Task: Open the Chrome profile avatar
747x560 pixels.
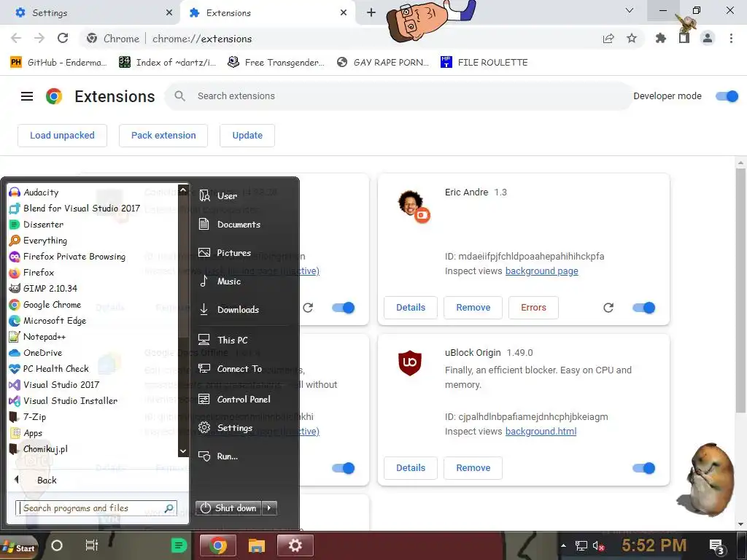Action: coord(708,39)
